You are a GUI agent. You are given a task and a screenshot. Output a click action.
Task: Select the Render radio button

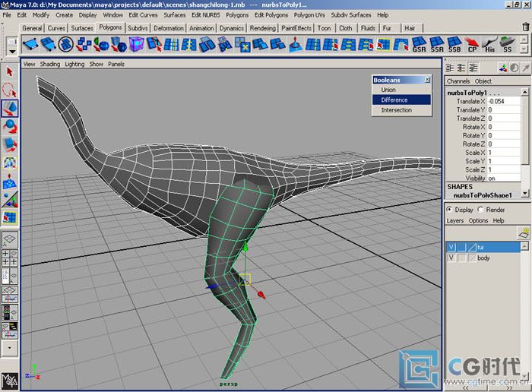tap(480, 210)
